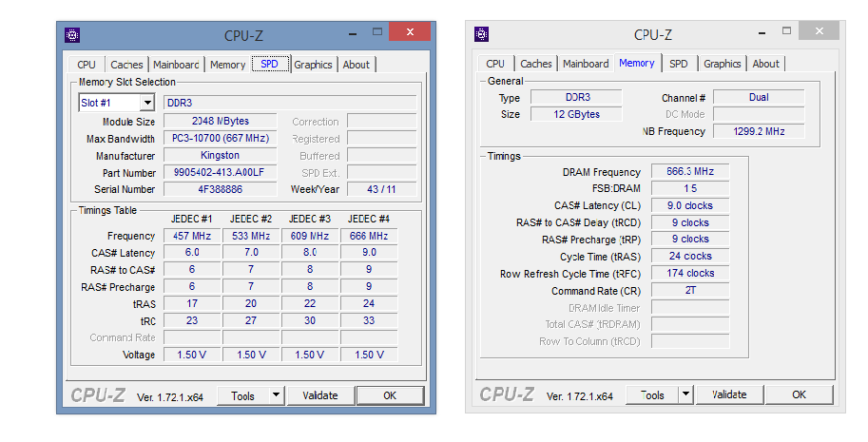
Task: Click JEDEC #2 frequency cell 533 MHz
Action: pyautogui.click(x=251, y=236)
